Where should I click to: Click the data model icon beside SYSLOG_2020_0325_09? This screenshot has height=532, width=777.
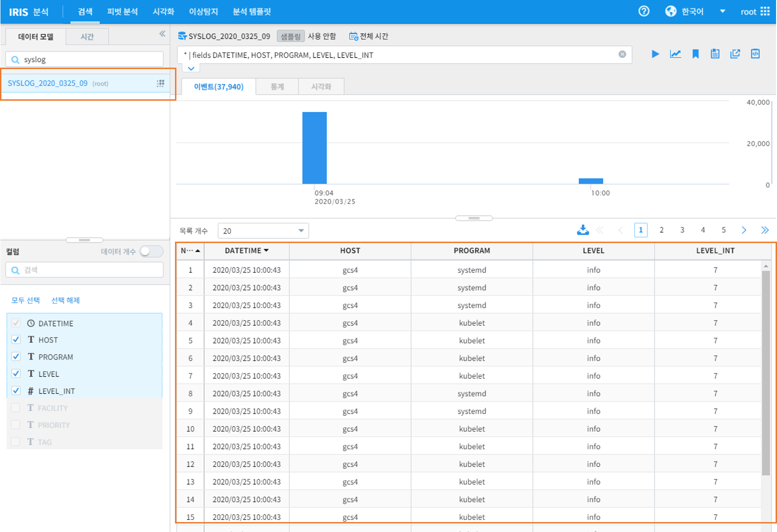point(182,36)
